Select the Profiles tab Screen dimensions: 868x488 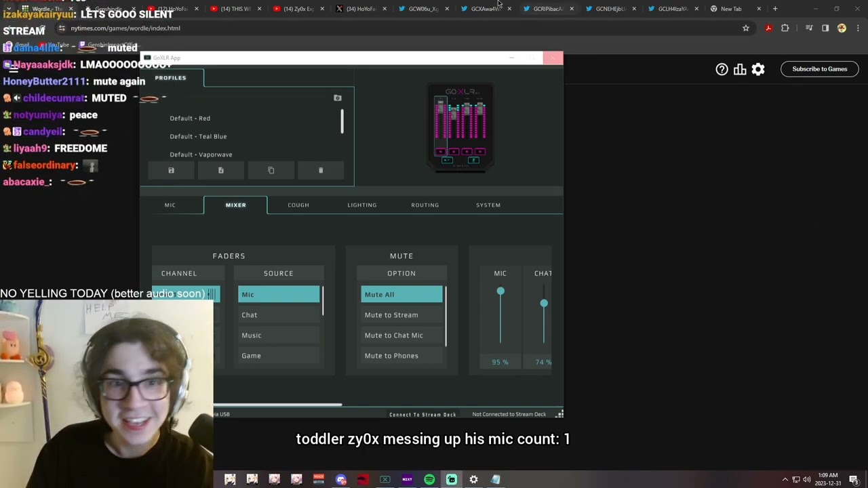point(170,77)
